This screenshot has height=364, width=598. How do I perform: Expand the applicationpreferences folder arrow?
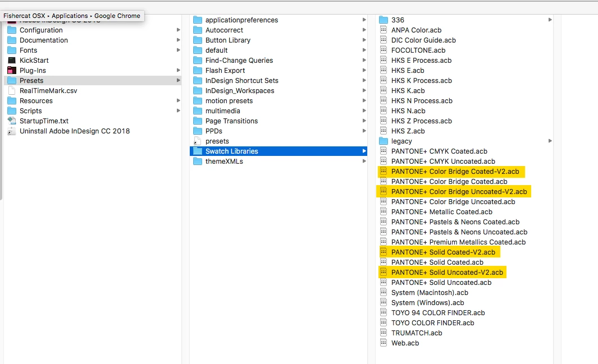pyautogui.click(x=364, y=20)
